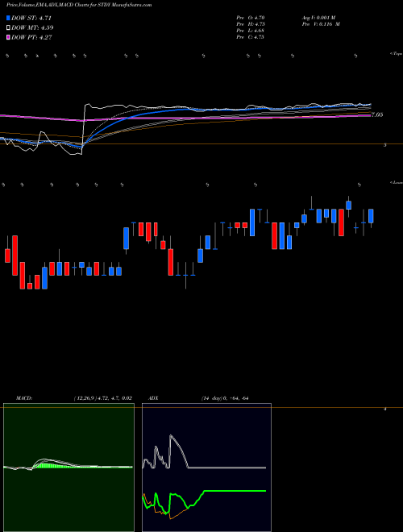Image resolution: width=403 pixels, height=532 pixels.
Task: Click the 'Pre O: 4.70' value
Action: pyautogui.click(x=251, y=18)
